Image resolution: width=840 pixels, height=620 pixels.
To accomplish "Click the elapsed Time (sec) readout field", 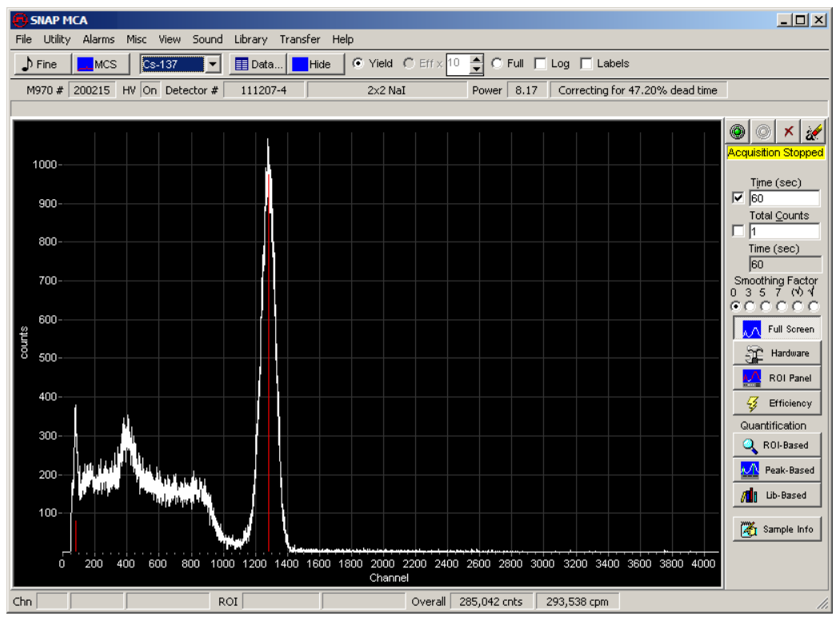I will 785,264.
